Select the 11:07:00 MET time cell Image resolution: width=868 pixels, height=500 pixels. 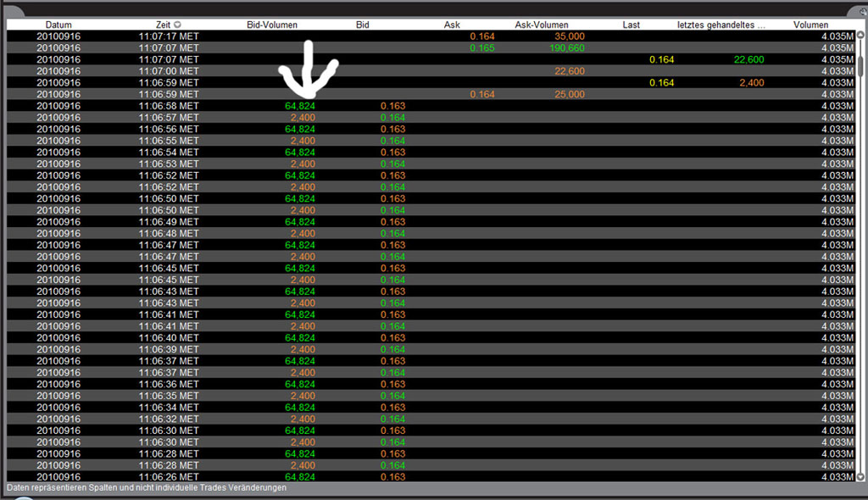[169, 71]
